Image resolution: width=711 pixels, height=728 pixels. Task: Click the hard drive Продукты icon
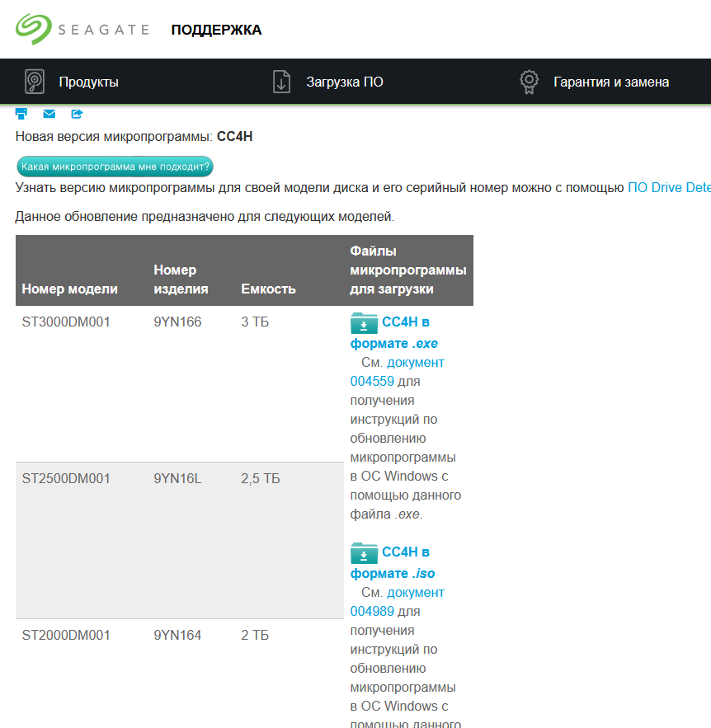coord(35,82)
